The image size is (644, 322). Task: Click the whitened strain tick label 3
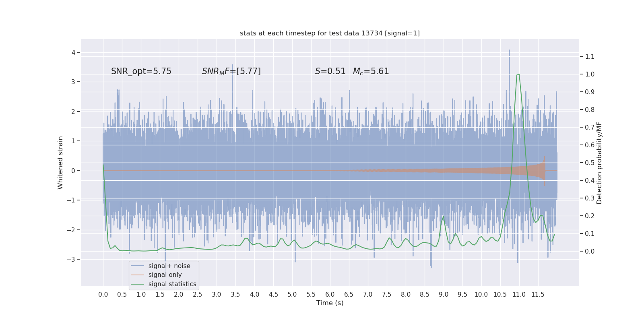73,82
